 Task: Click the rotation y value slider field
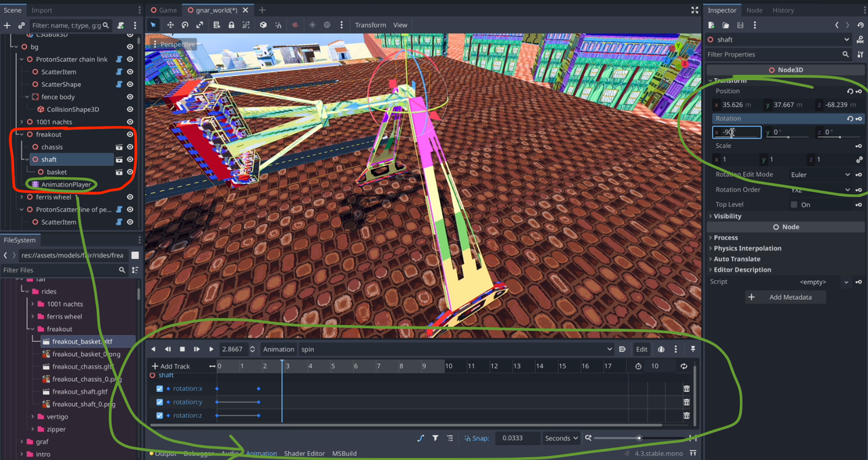(x=787, y=132)
